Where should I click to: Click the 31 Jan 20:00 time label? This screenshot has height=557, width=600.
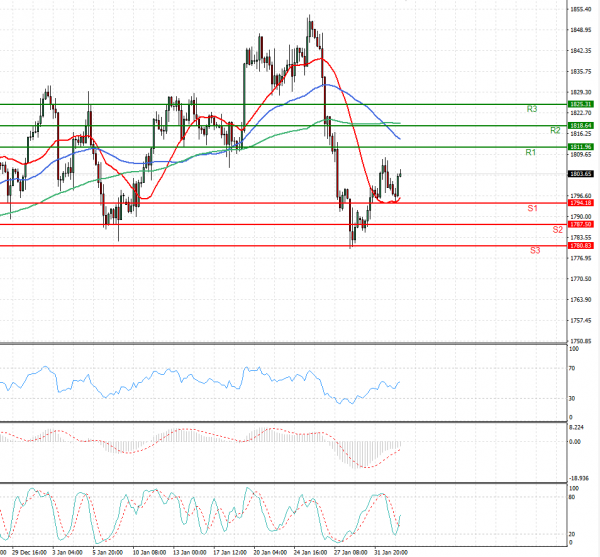[389, 551]
